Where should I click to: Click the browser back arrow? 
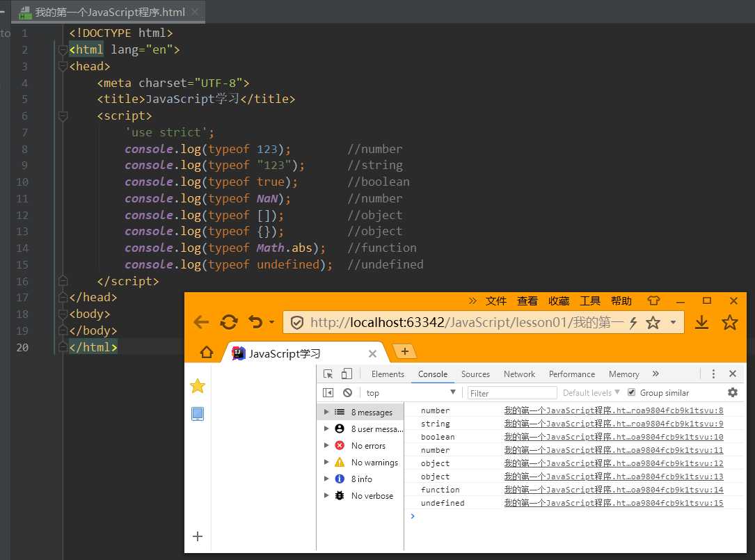pos(201,322)
